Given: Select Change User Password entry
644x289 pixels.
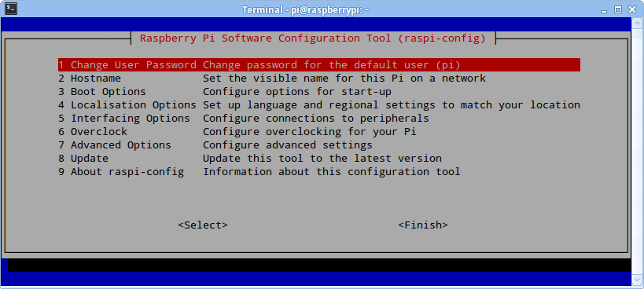Looking at the screenshot, I should pyautogui.click(x=319, y=64).
